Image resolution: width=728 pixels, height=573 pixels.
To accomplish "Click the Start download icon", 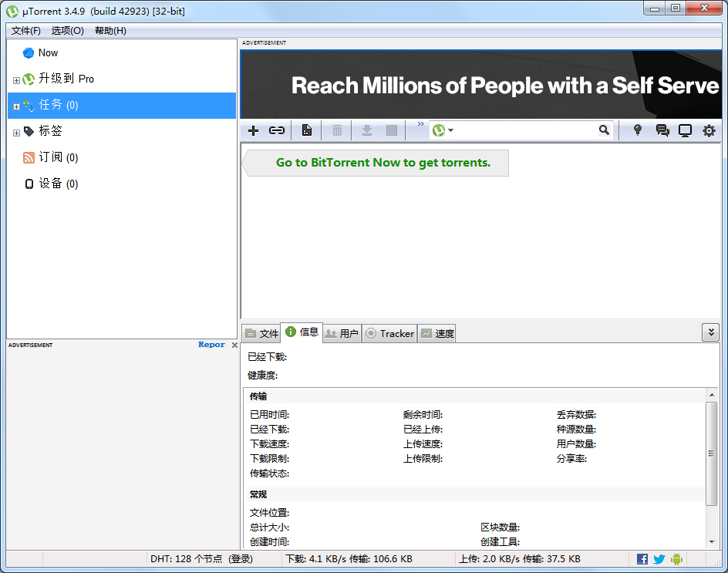I will [x=367, y=130].
